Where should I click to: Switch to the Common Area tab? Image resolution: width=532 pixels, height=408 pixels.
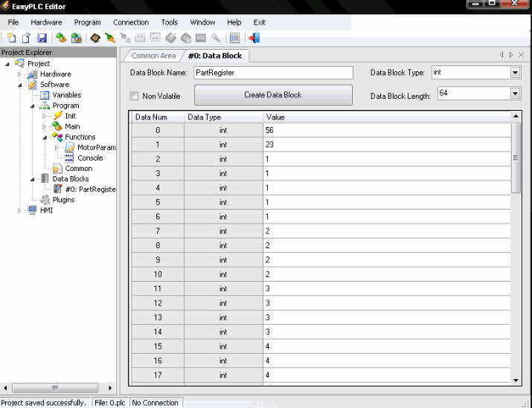click(x=153, y=56)
